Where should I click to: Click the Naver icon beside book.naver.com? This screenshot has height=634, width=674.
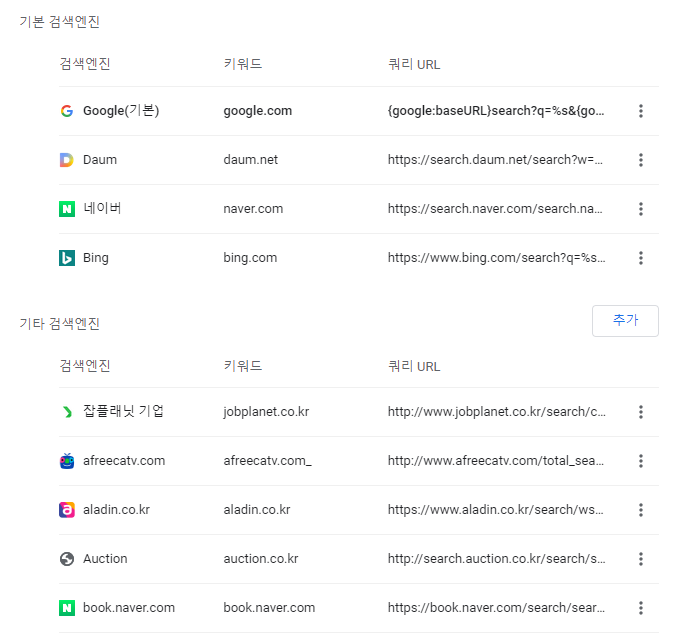point(67,608)
